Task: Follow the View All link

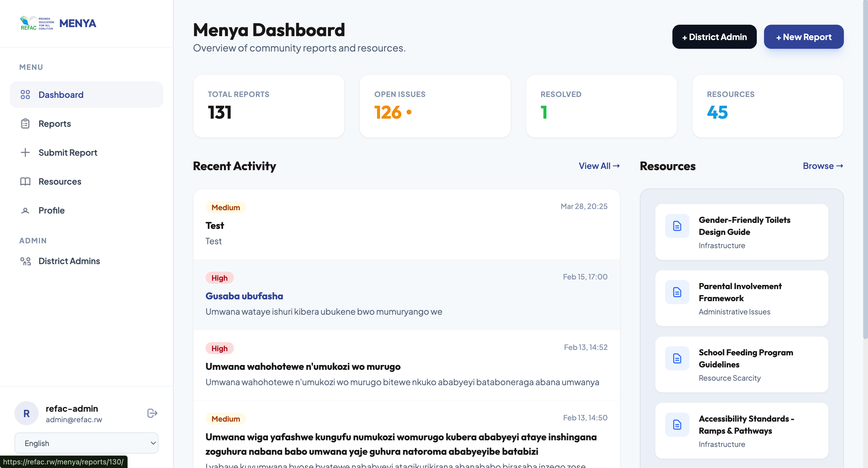Action: click(x=599, y=166)
